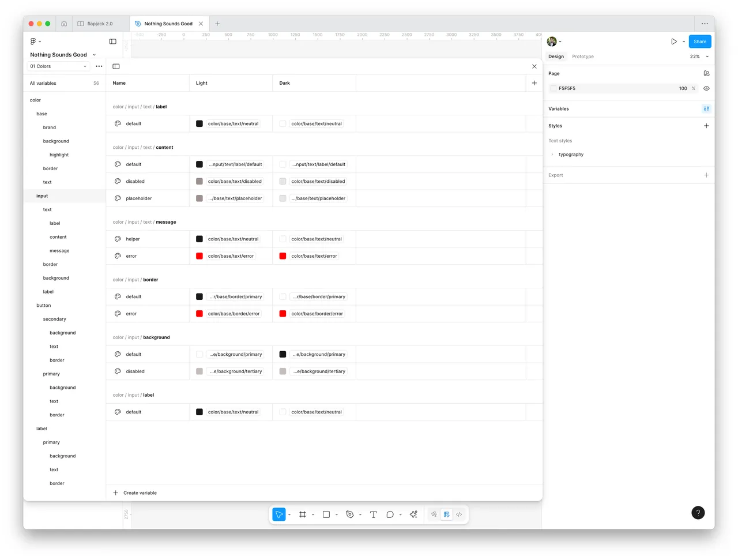The image size is (738, 560).
Task: Click Dark color/base/border/error value chip
Action: [x=317, y=314]
